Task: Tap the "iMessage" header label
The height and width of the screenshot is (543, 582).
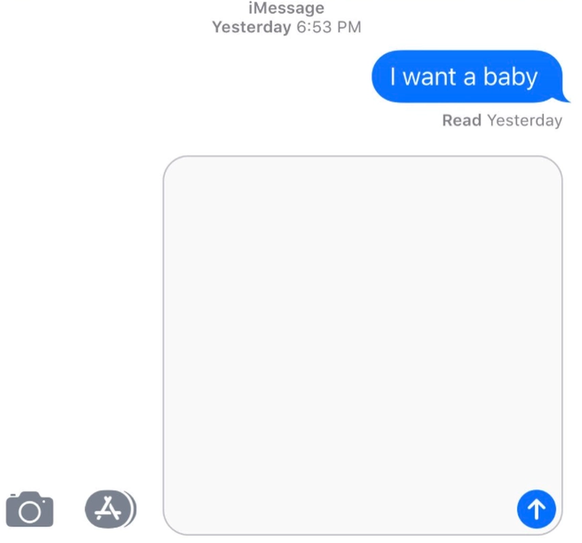Action: [x=286, y=8]
